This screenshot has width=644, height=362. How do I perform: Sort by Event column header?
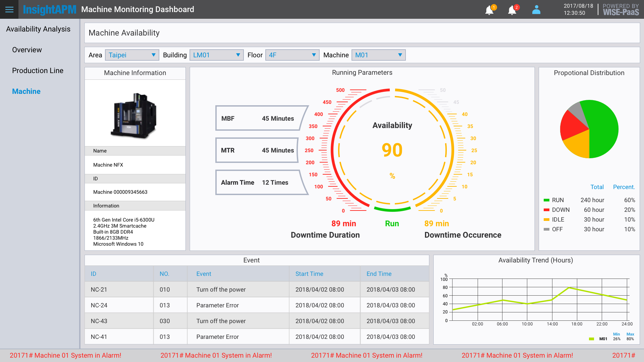click(204, 274)
